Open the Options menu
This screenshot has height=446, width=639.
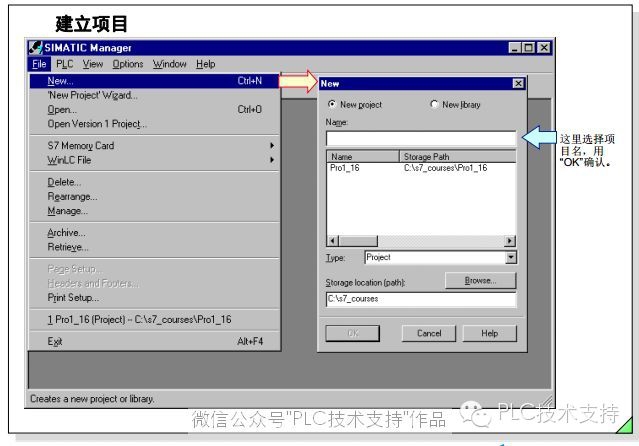pyautogui.click(x=128, y=64)
